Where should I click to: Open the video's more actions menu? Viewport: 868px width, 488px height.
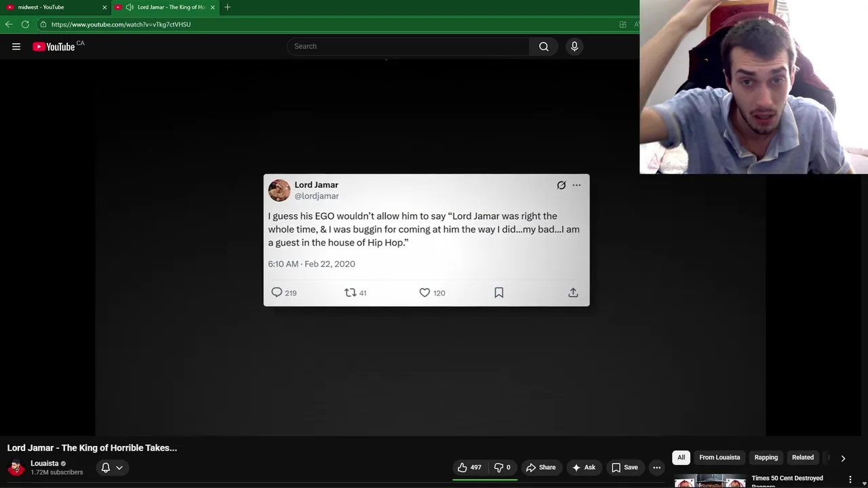(x=656, y=467)
